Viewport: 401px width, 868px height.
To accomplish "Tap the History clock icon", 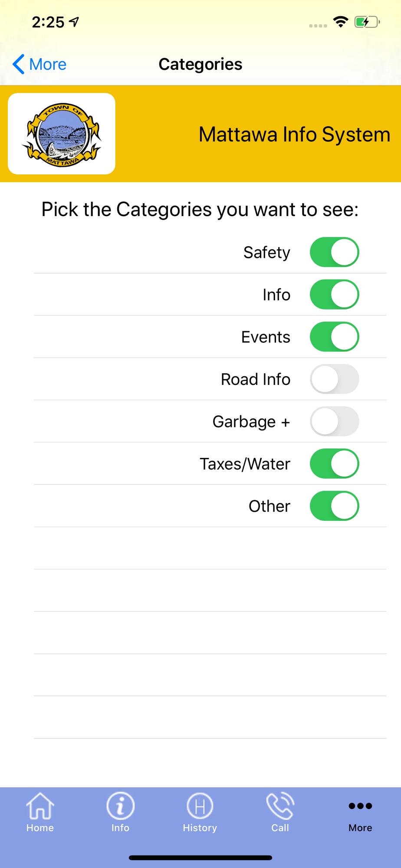I will coord(200,806).
